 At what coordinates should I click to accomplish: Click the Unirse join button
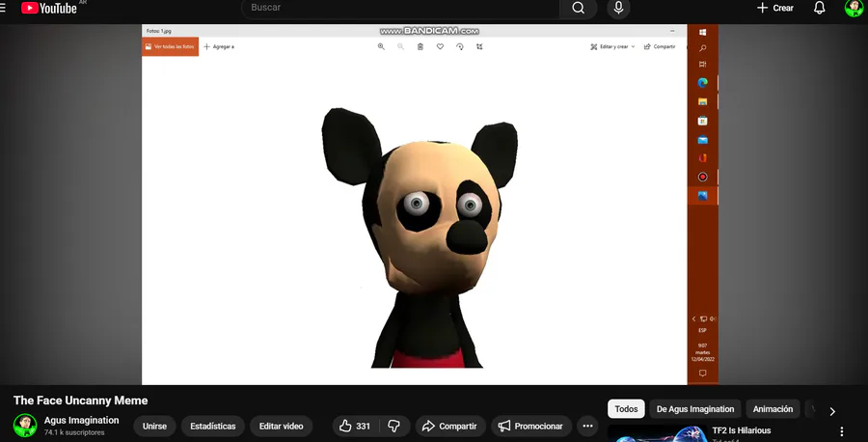click(x=154, y=426)
